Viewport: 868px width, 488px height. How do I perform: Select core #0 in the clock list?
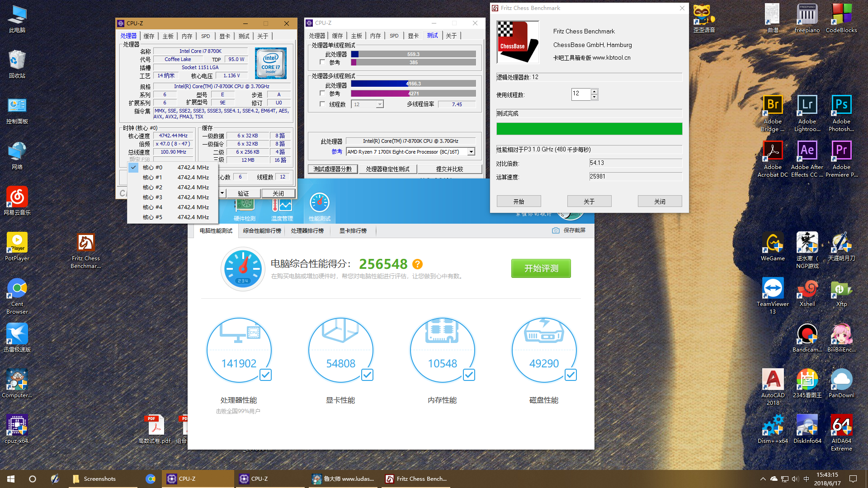coord(173,167)
